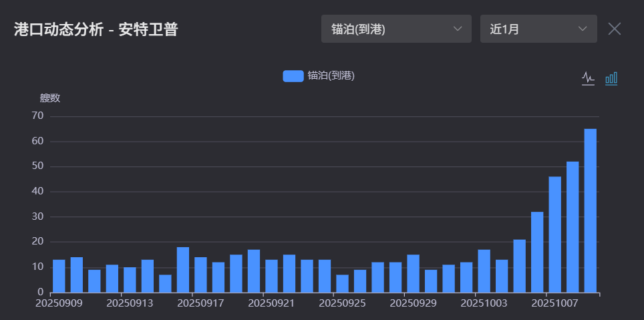
Task: Open the 锚泊(到港) metric dropdown
Action: tap(395, 29)
